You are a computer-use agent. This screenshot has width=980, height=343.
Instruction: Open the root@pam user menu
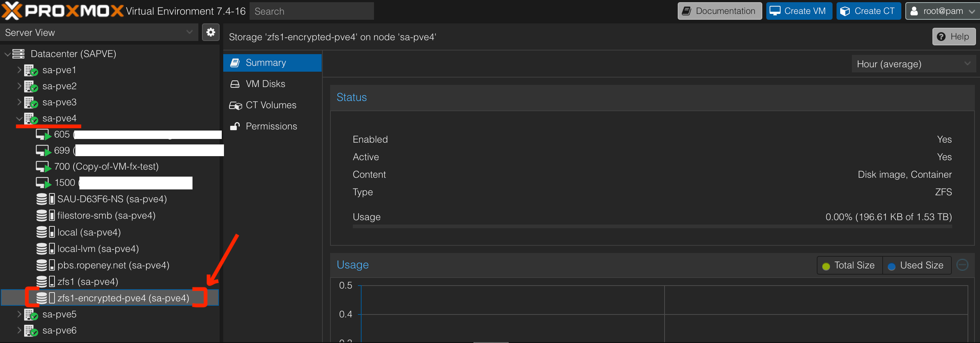(941, 11)
